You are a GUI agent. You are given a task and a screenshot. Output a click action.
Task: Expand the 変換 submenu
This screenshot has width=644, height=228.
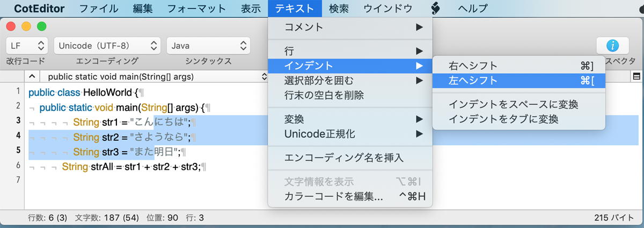350,119
